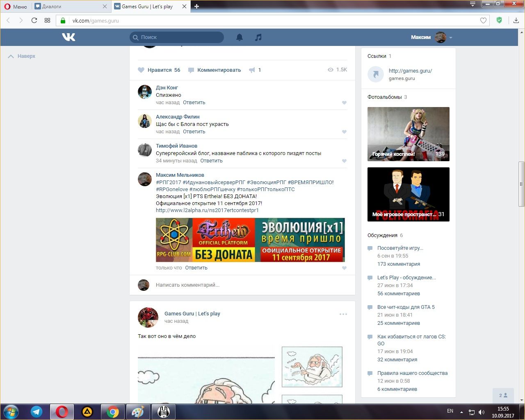Click the #РПГ2017 hashtag
Image resolution: width=525 pixels, height=420 pixels.
[x=168, y=183]
